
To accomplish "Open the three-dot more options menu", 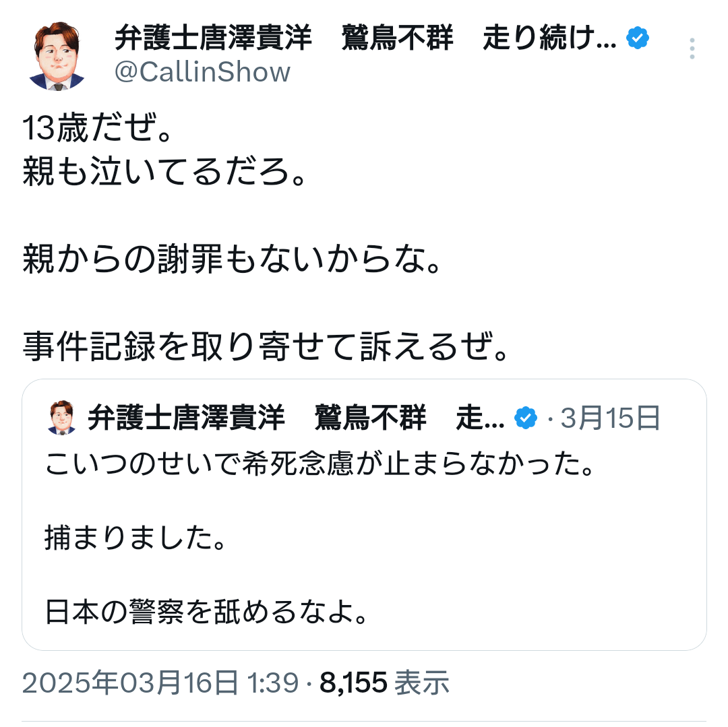I will click(x=692, y=49).
